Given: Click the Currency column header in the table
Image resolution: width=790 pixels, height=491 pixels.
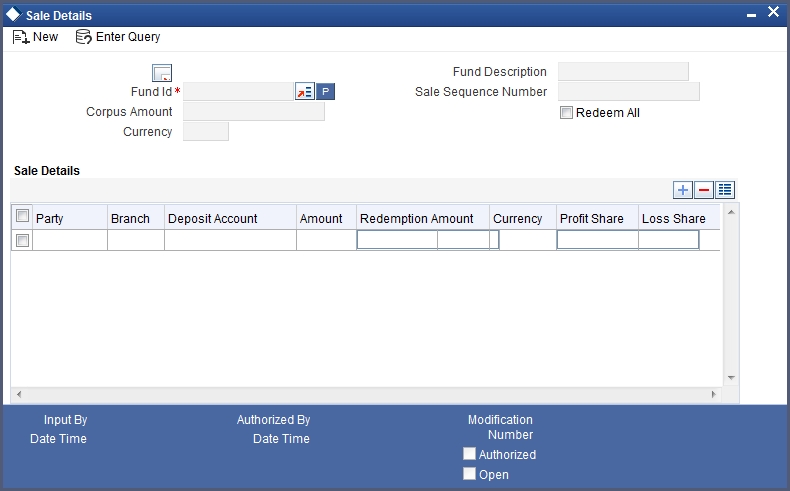Looking at the screenshot, I should coord(523,218).
